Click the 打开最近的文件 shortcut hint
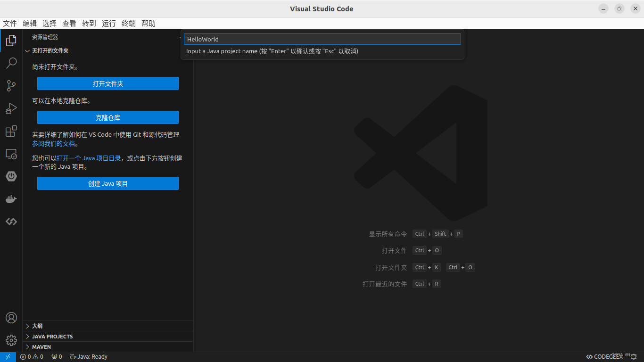 click(385, 284)
